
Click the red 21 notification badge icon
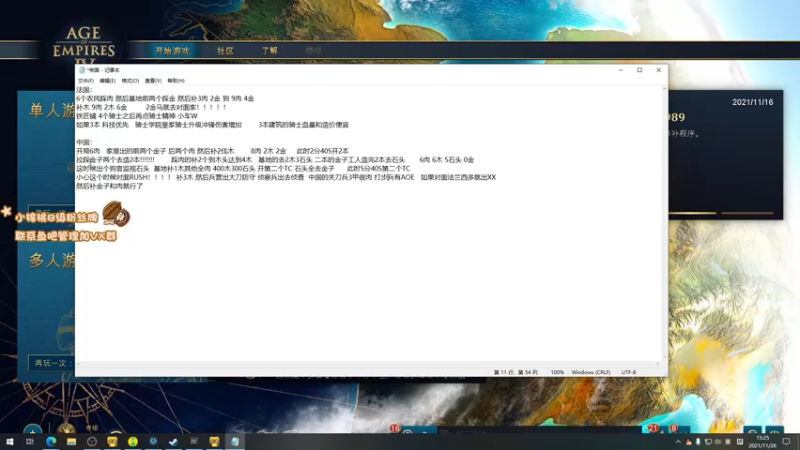pyautogui.click(x=654, y=429)
